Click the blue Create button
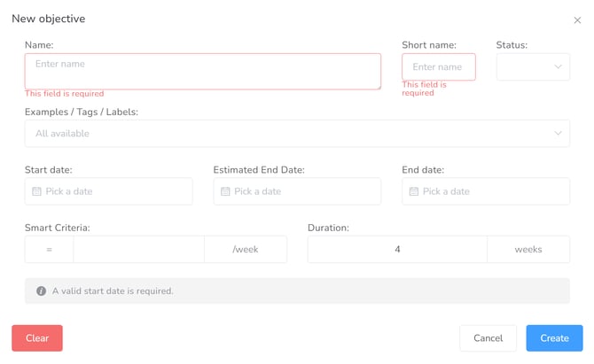The width and height of the screenshot is (594, 364). tap(554, 338)
